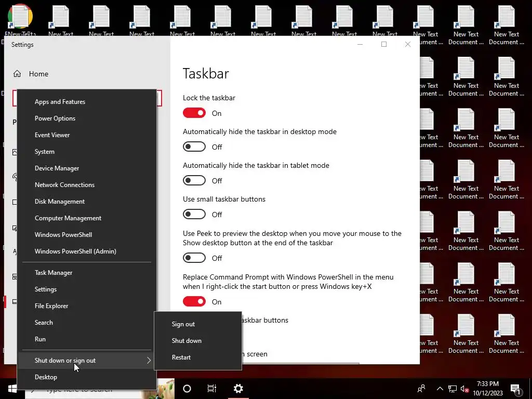
Task: Open Task View on the taskbar
Action: 212,389
